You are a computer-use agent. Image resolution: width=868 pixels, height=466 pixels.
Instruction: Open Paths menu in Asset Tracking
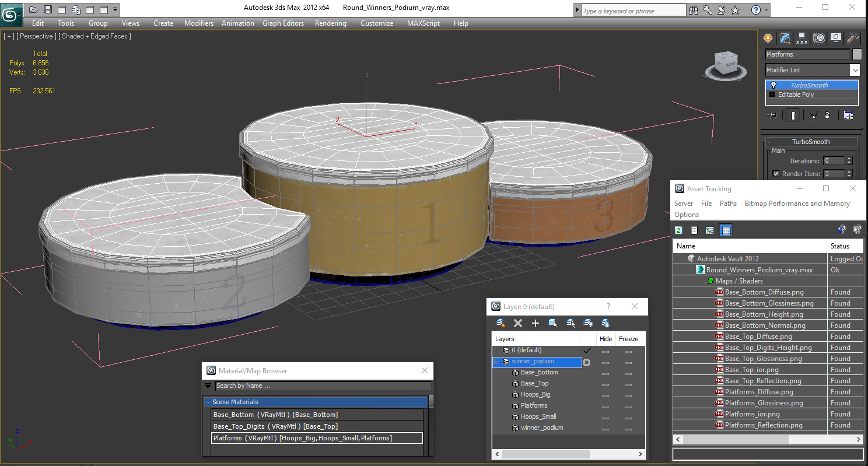click(x=728, y=204)
